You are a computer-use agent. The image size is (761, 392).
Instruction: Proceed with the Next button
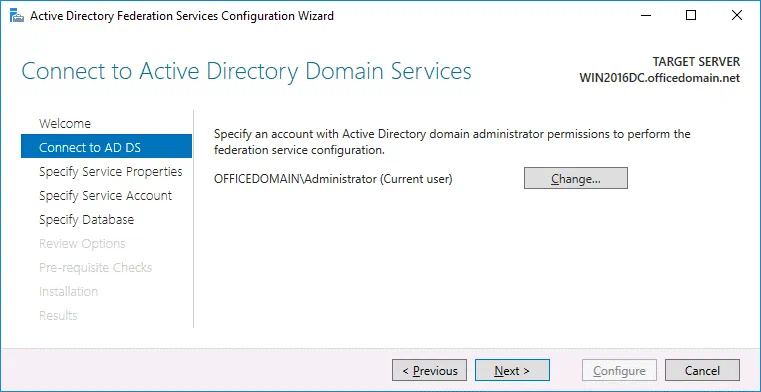click(512, 370)
